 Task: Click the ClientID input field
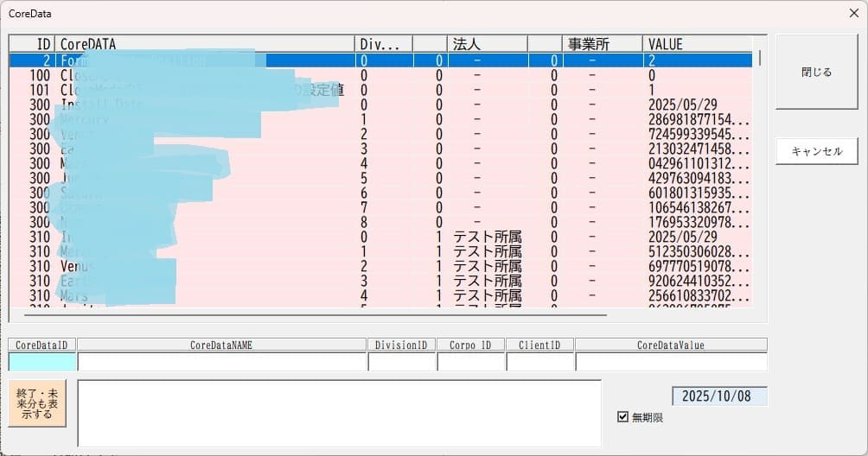(x=539, y=362)
